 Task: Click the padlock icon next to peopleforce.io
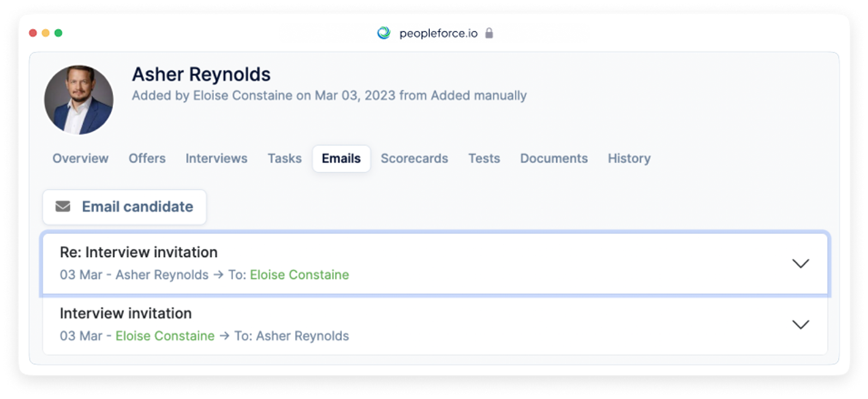(x=489, y=33)
